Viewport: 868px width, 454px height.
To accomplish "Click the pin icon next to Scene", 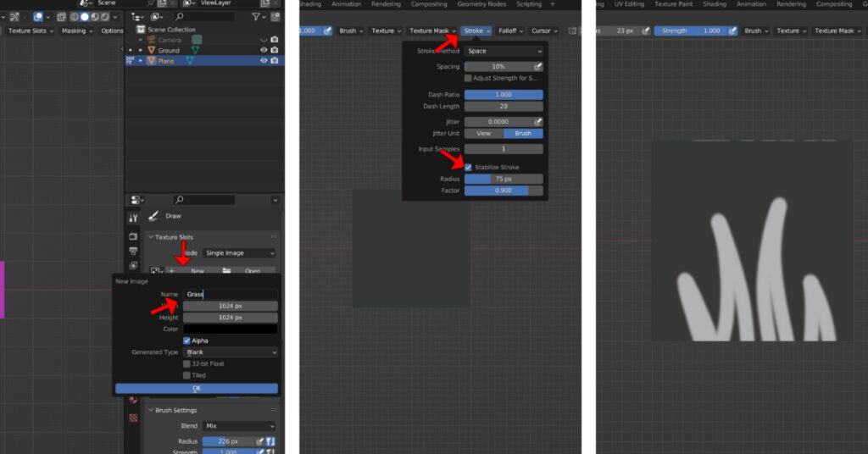I will point(150,3).
